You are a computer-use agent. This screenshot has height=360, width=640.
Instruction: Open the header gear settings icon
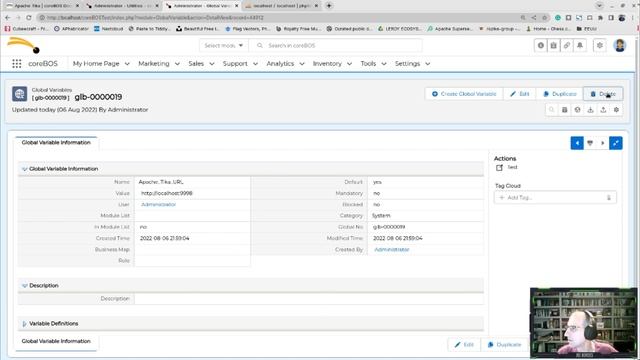tap(600, 45)
